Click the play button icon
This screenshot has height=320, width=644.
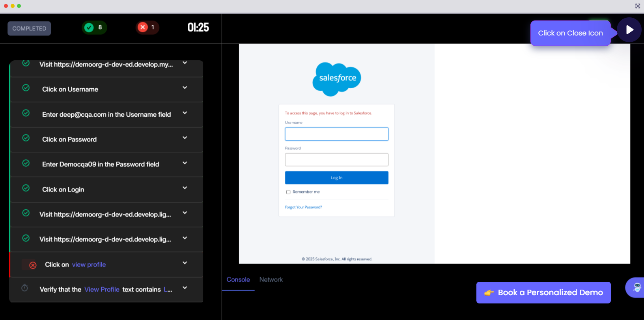click(x=629, y=30)
